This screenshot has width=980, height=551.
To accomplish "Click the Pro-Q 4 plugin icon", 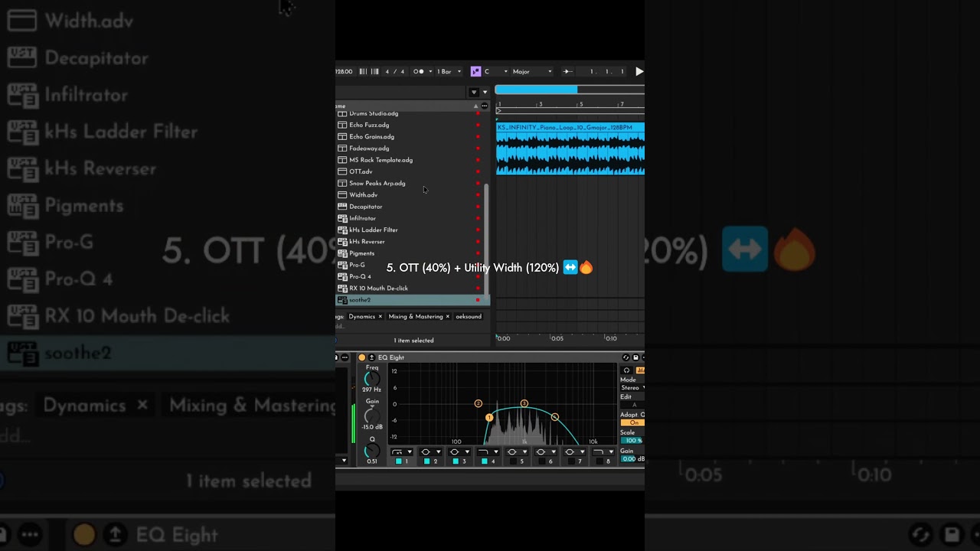I will [342, 276].
